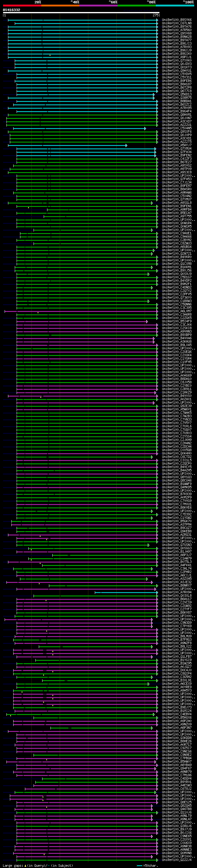Select the UniRef100_A3ZXH5 label

[x=176, y=579]
